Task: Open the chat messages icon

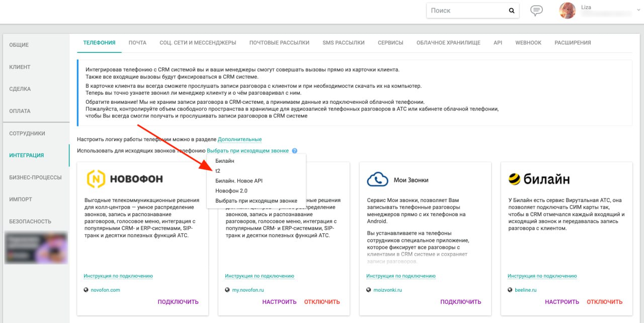Action: [x=537, y=11]
